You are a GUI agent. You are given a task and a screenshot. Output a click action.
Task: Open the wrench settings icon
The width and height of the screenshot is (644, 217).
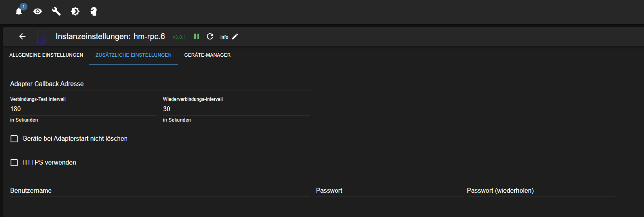click(56, 11)
